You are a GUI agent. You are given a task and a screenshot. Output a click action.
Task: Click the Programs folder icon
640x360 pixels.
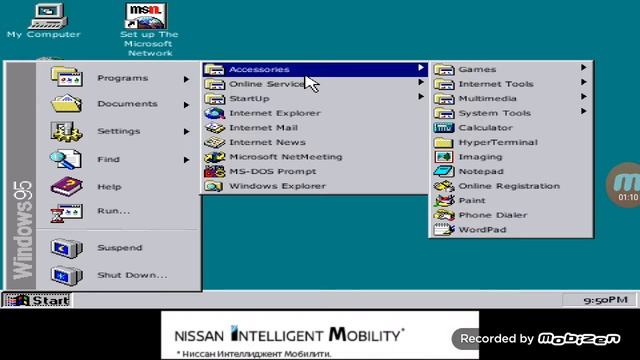click(67, 77)
